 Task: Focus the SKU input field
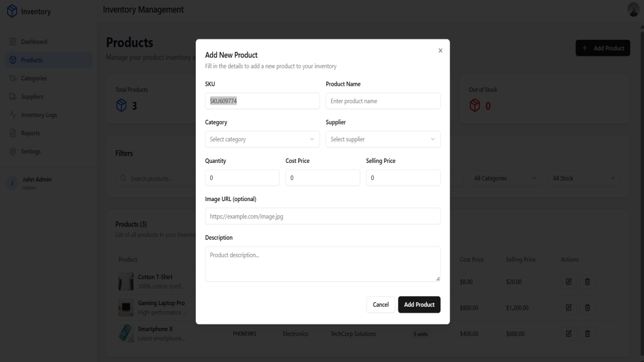[x=262, y=101]
